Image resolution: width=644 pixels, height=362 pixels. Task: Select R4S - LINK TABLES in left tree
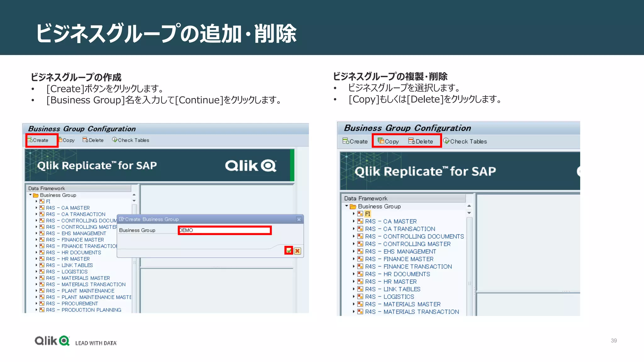[69, 265]
